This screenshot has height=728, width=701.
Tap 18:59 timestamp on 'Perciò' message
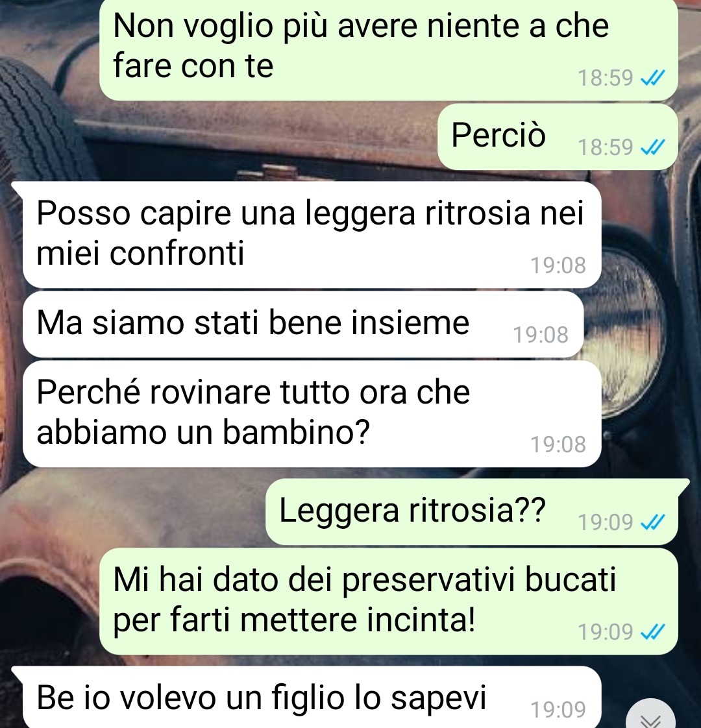(x=606, y=148)
